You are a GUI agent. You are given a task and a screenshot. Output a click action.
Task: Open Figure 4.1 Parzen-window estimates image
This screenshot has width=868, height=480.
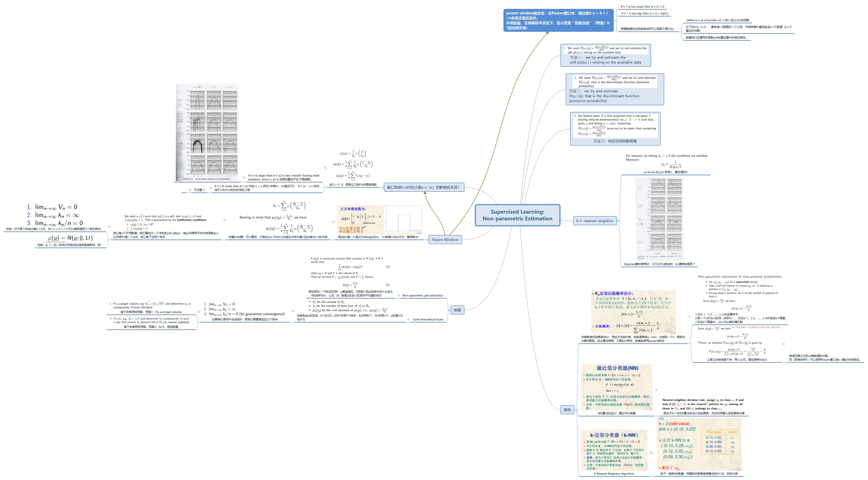click(x=207, y=132)
